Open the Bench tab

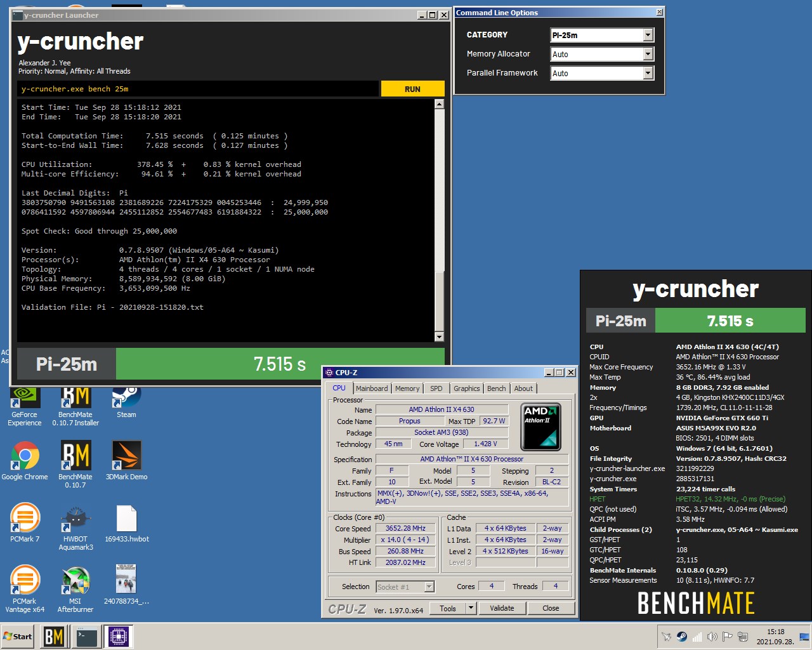tap(497, 388)
